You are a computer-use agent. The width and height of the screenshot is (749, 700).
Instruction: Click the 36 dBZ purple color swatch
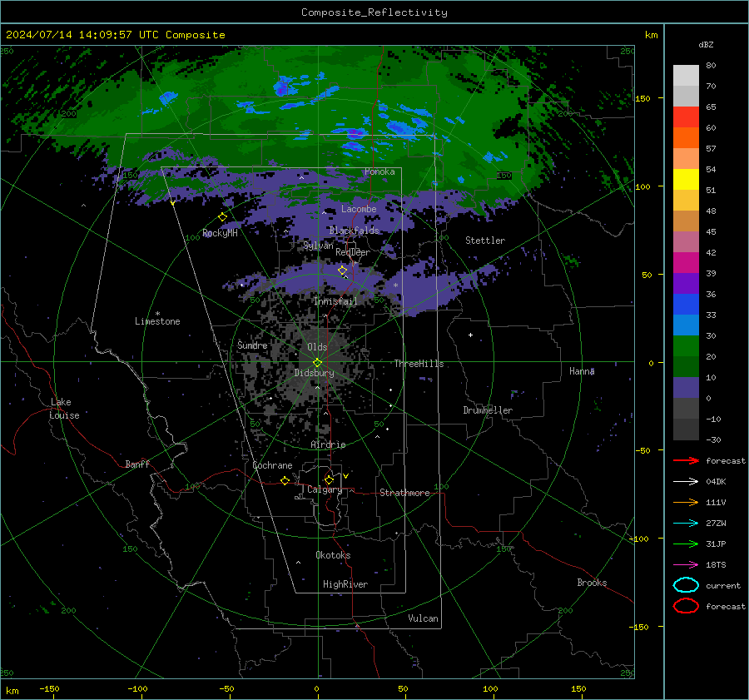(x=686, y=283)
